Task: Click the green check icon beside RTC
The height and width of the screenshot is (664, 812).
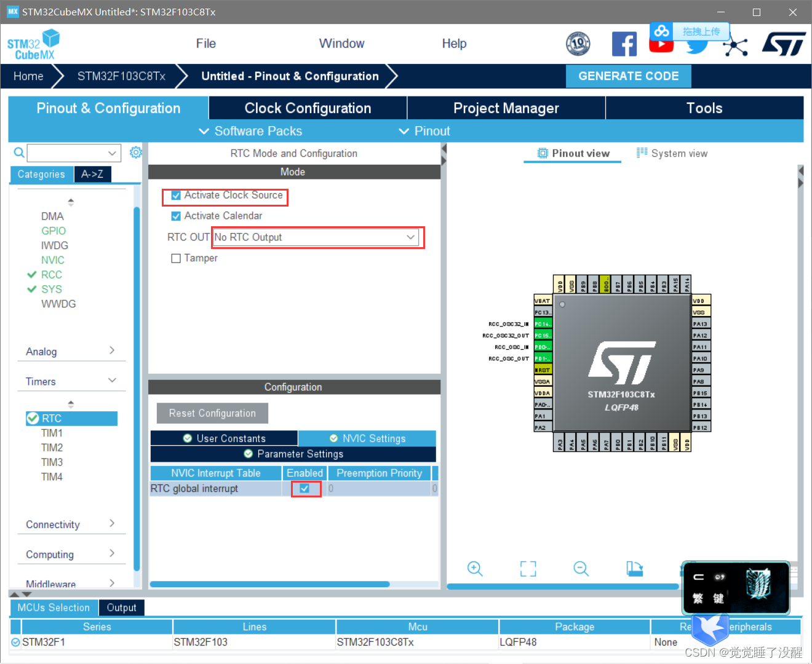Action: coord(33,418)
